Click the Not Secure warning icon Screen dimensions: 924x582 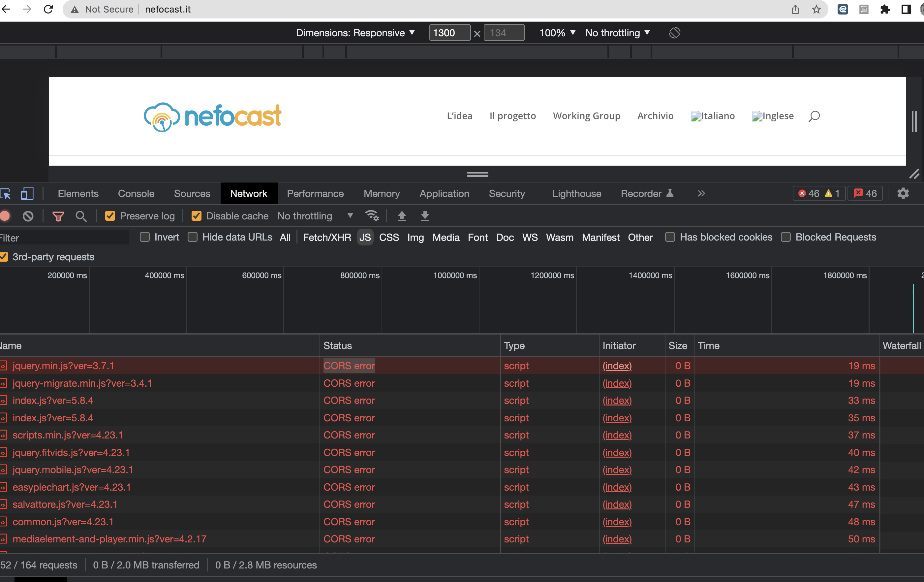tap(75, 9)
